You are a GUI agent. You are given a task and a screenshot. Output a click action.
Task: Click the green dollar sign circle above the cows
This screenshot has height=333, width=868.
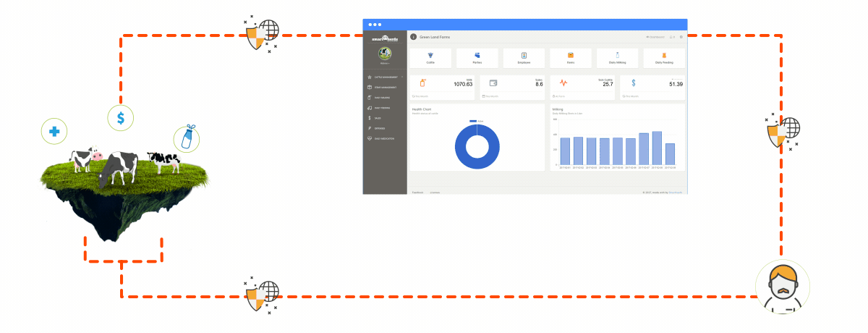pyautogui.click(x=121, y=117)
